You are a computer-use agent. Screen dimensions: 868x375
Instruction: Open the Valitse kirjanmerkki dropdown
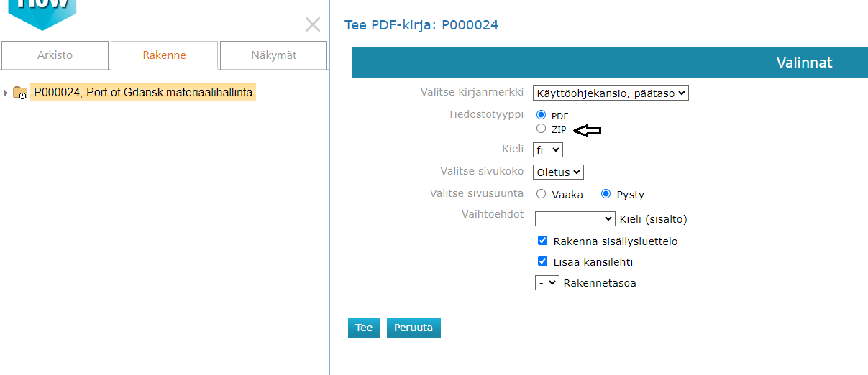tap(611, 93)
